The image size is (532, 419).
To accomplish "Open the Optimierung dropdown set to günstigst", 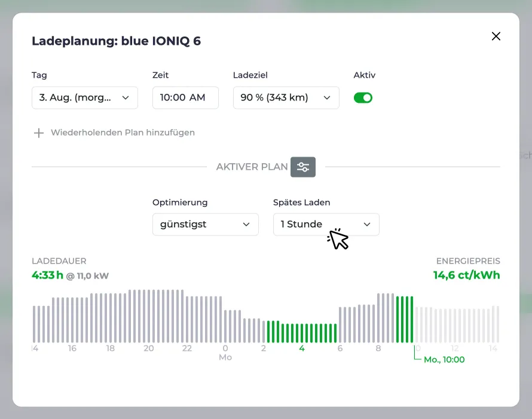I will tap(205, 224).
